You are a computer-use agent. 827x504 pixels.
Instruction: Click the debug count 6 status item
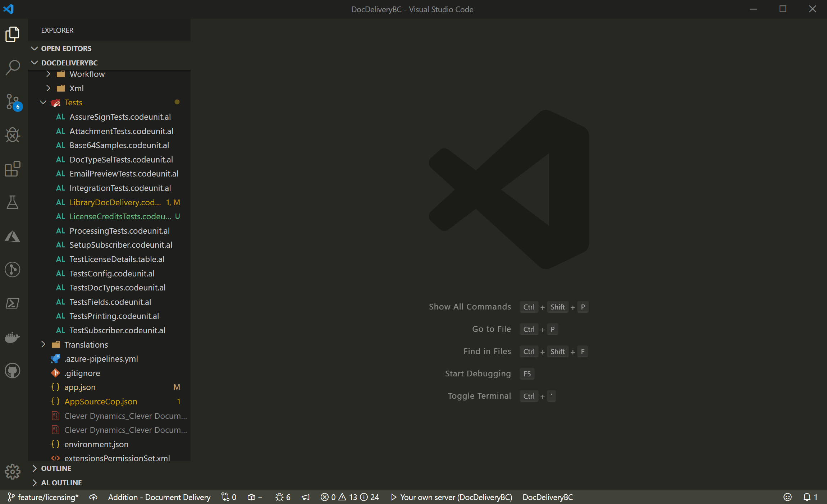tap(283, 497)
